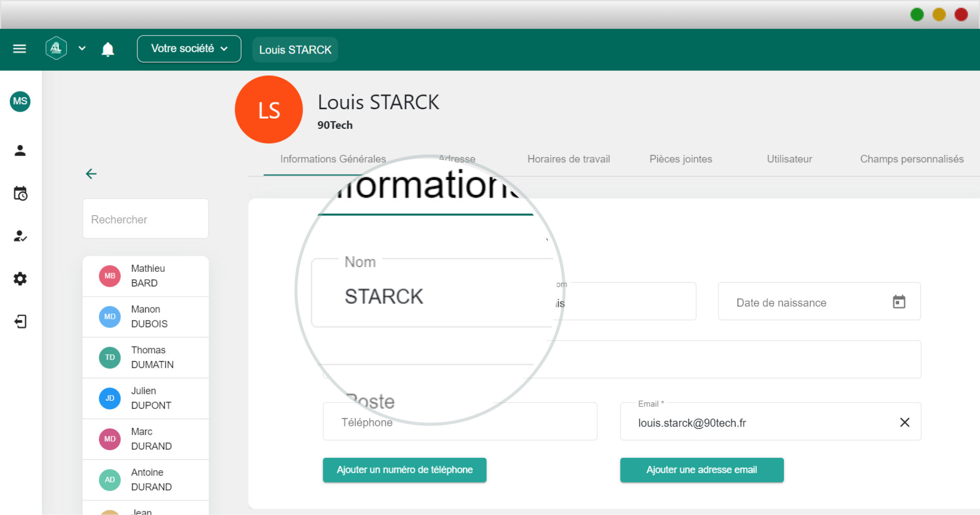The height and width of the screenshot is (515, 980).
Task: Switch to the Pièces jointes tab
Action: 680,159
